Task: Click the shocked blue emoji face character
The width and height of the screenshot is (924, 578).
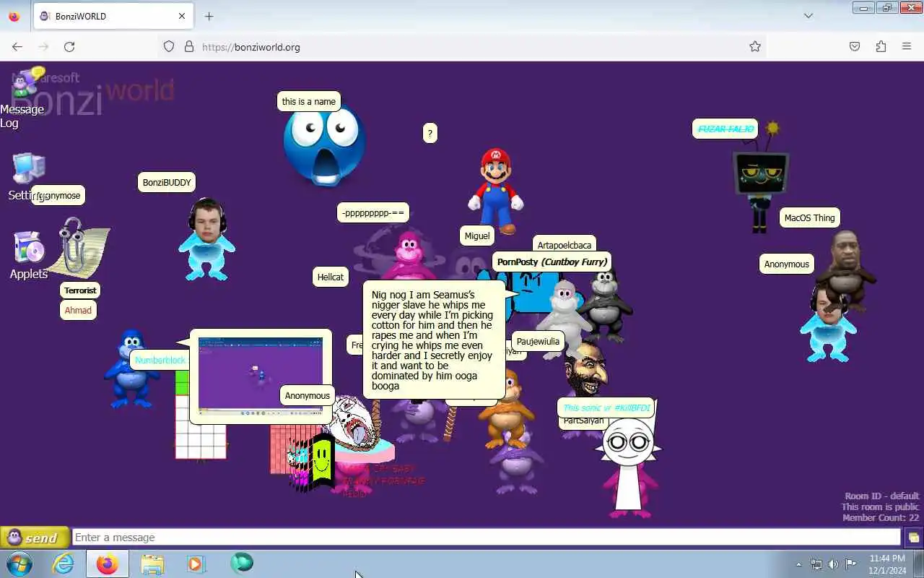Action: coord(324,144)
